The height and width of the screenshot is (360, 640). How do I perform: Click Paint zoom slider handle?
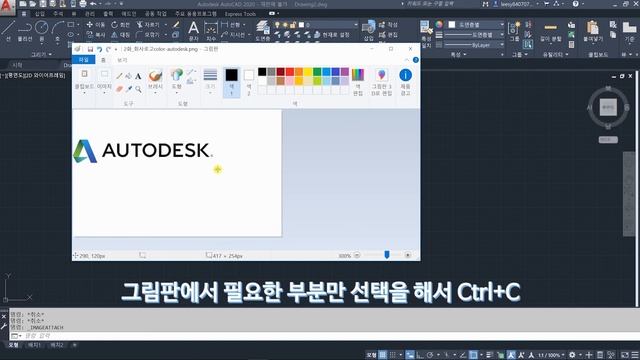[x=387, y=255]
